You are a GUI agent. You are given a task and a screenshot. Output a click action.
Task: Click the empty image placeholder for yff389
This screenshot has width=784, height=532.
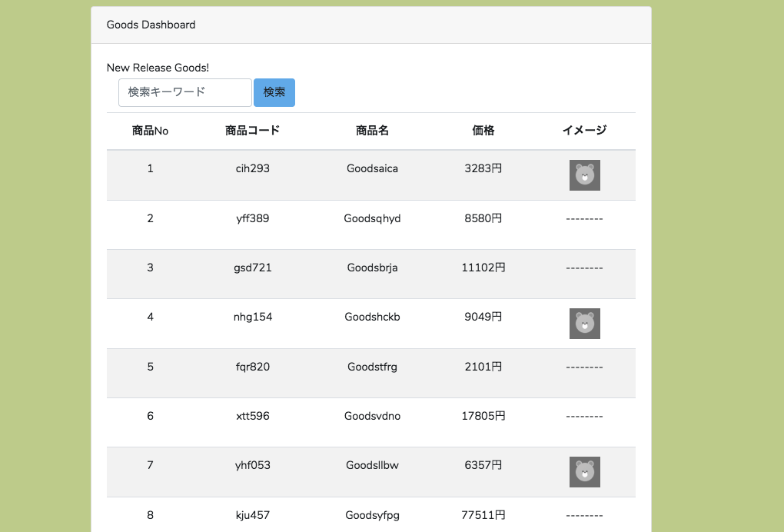pyautogui.click(x=584, y=219)
